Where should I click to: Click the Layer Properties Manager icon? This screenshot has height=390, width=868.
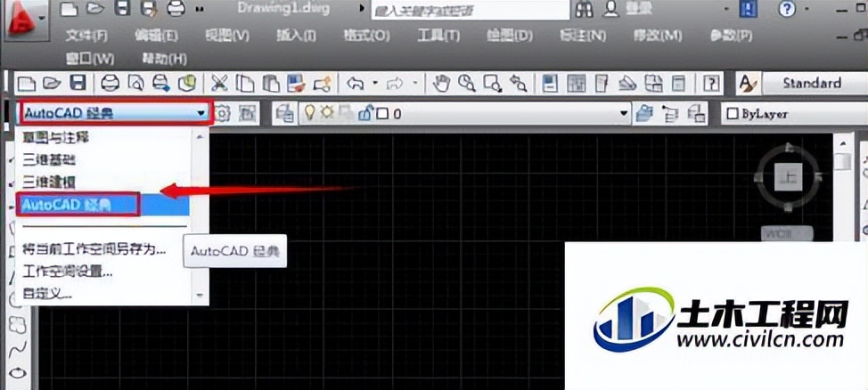pyautogui.click(x=286, y=114)
